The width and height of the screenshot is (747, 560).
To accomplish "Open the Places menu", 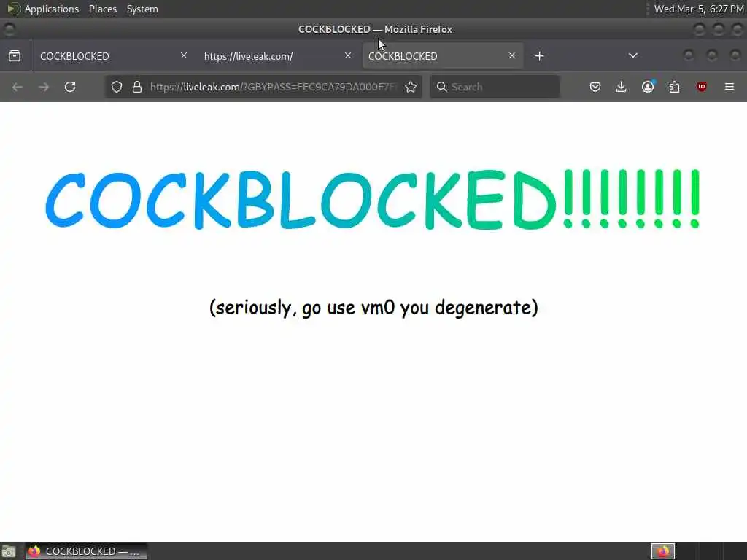I will click(103, 9).
